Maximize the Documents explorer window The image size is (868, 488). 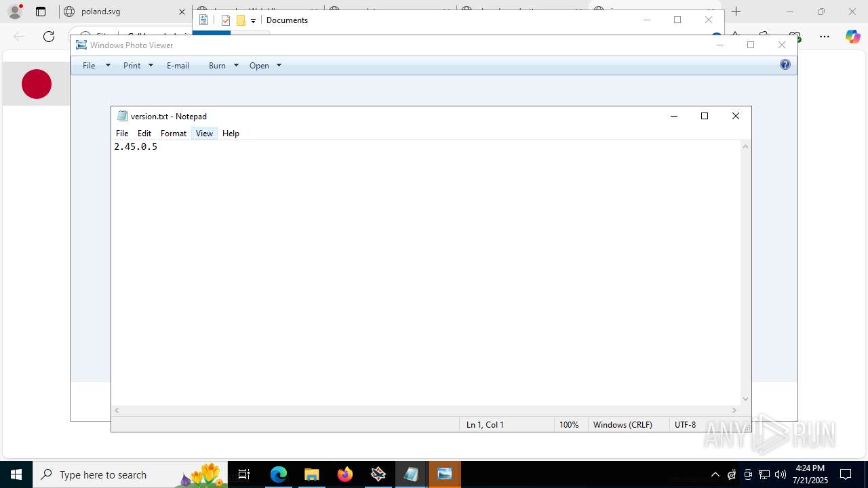pyautogui.click(x=677, y=20)
